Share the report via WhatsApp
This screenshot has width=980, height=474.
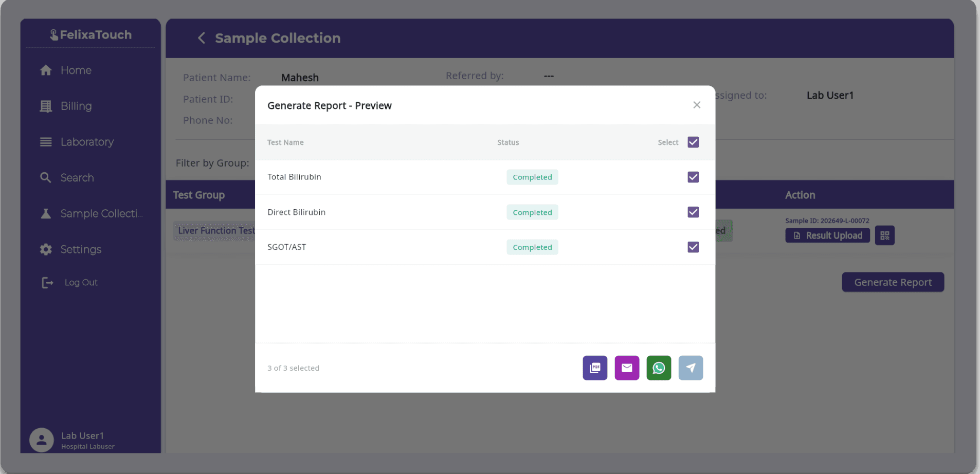click(659, 368)
